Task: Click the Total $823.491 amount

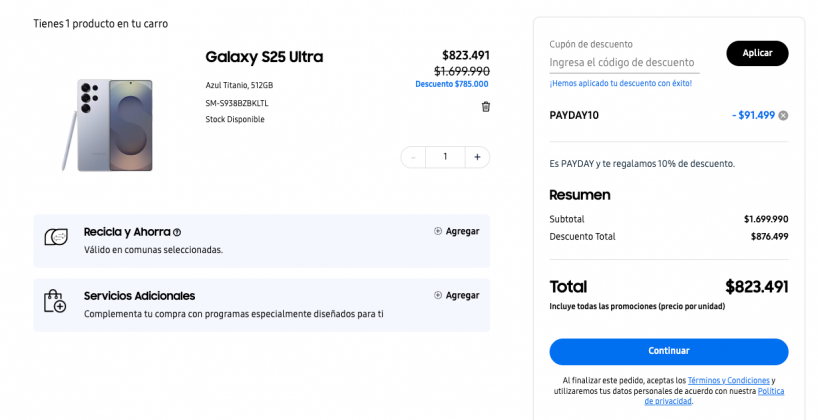Action: 756,286
